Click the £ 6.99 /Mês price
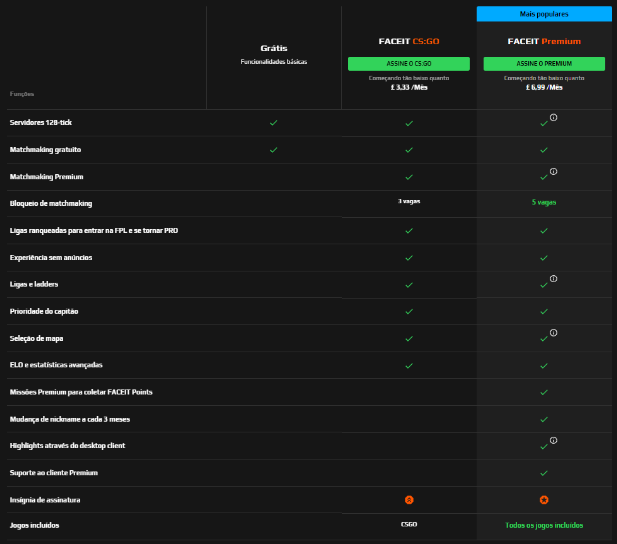Screen dimensions: 617x544 click(x=544, y=87)
